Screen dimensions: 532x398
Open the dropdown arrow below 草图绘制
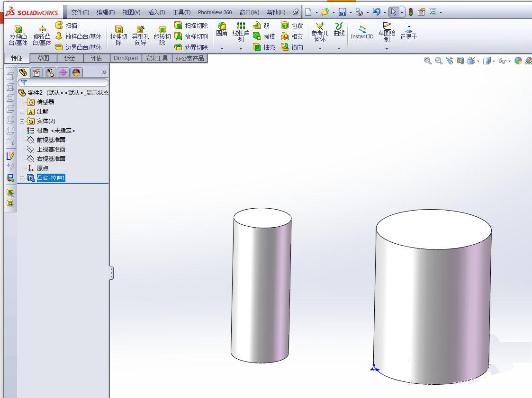coord(387,49)
